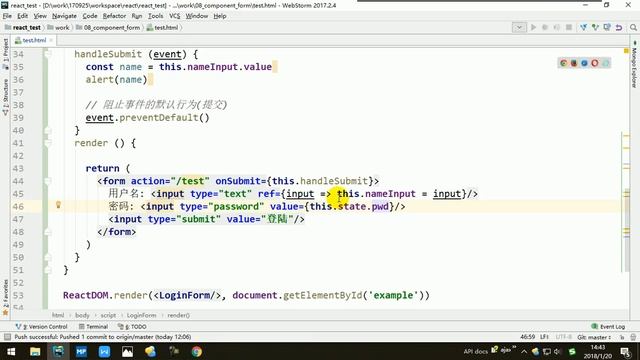Screen dimensions: 640x360
Task: Open preview in Opera browser icon
Action: (595, 63)
